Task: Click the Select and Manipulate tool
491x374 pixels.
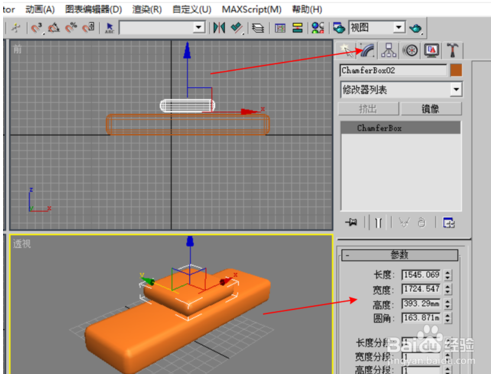Action: [x=16, y=28]
